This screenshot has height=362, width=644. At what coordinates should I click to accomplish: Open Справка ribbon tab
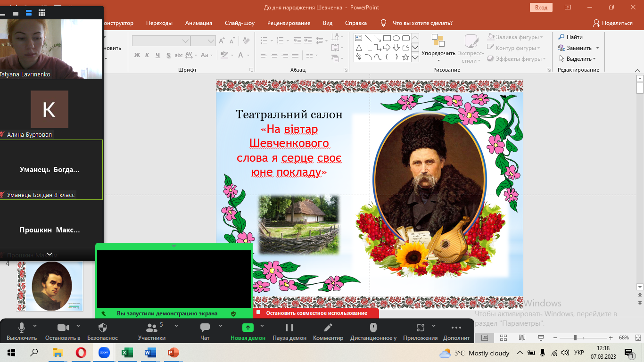coord(356,23)
